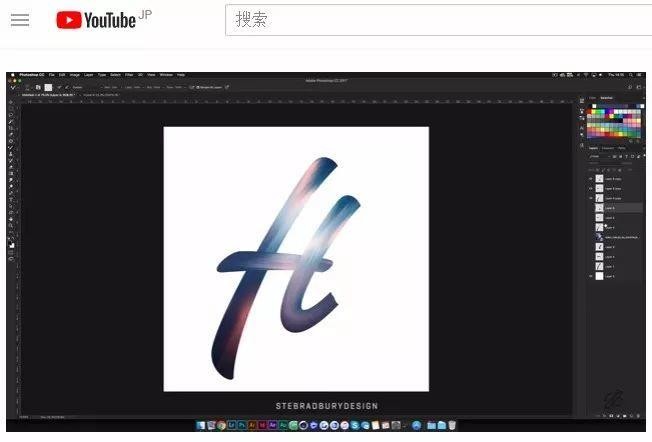Open the YouTube hamburger guide menu
Screen dimensions: 652x442
coord(20,20)
